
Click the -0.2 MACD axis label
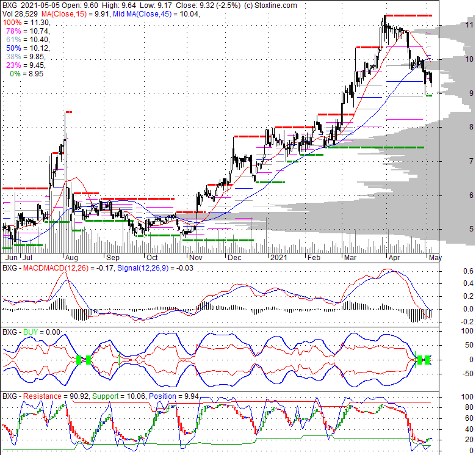pyautogui.click(x=467, y=321)
